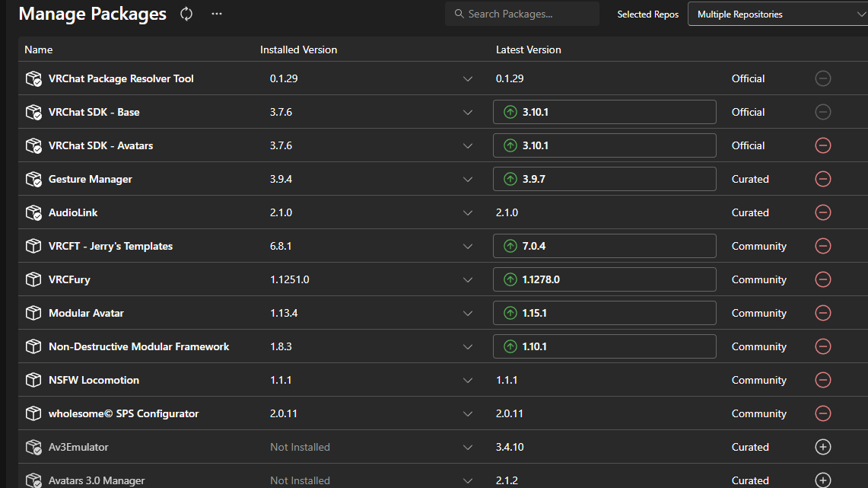This screenshot has width=868, height=488.
Task: Click the VRCFury package icon
Action: click(x=33, y=279)
